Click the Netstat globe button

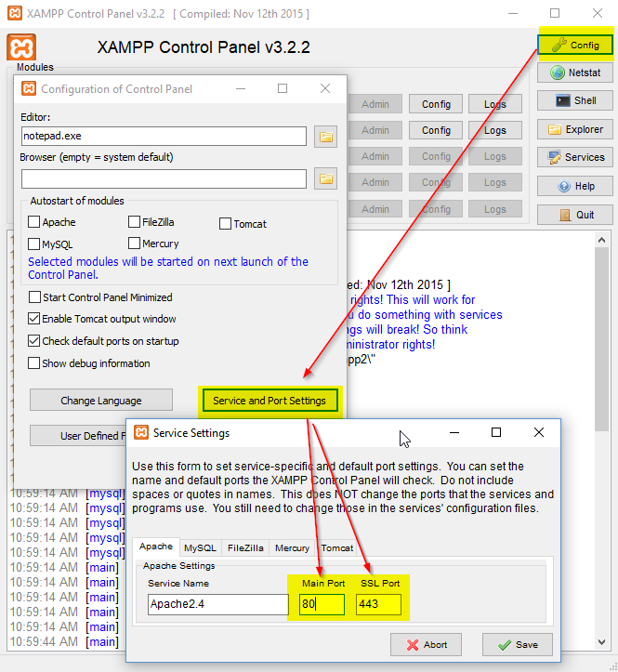pos(575,72)
